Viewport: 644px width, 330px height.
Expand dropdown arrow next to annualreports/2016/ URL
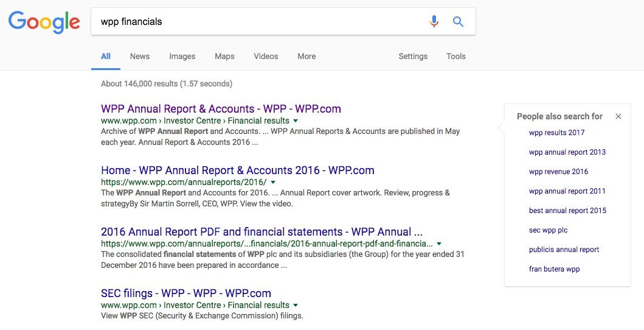tap(273, 183)
